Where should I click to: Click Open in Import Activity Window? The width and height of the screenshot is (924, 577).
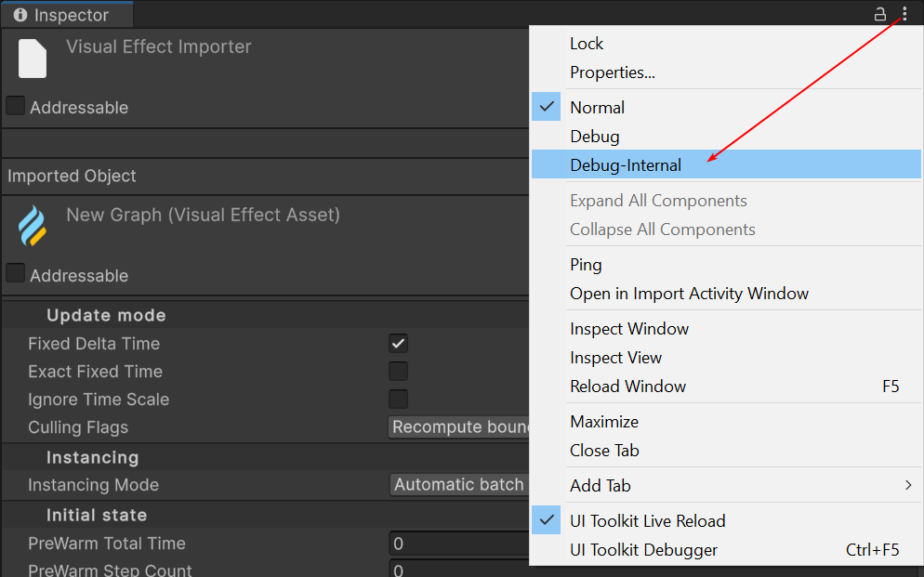(x=689, y=294)
